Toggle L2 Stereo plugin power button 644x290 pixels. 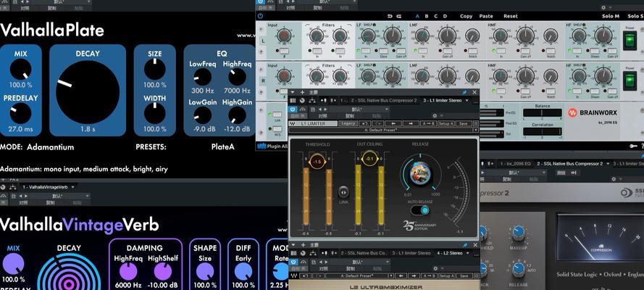(293, 262)
